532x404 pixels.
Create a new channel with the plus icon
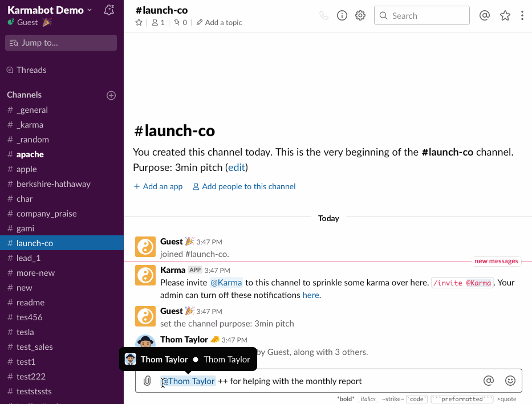[111, 95]
